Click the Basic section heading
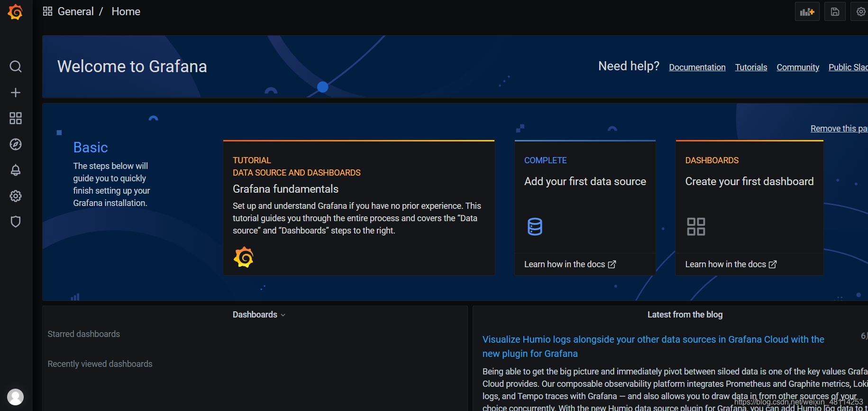Viewport: 868px width, 411px height. [91, 148]
